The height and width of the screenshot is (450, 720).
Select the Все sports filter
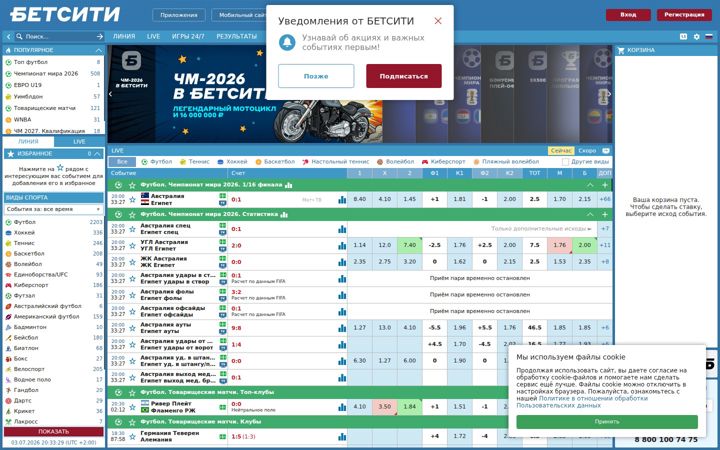point(122,162)
